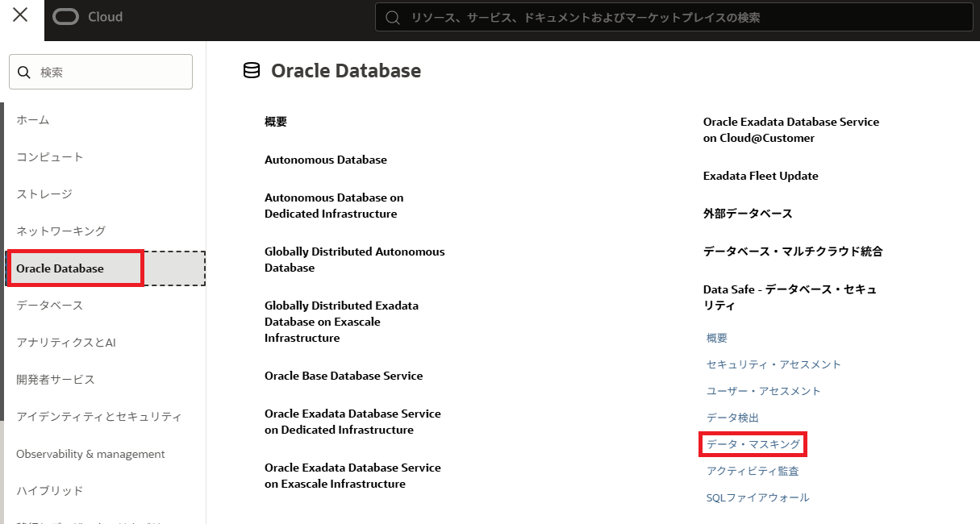The image size is (980, 524).
Task: Open SQLファイアウォール under Data Safe
Action: [x=757, y=497]
